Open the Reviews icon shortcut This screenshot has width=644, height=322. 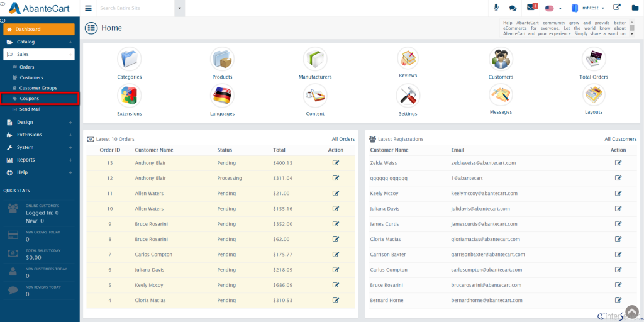[x=408, y=58]
